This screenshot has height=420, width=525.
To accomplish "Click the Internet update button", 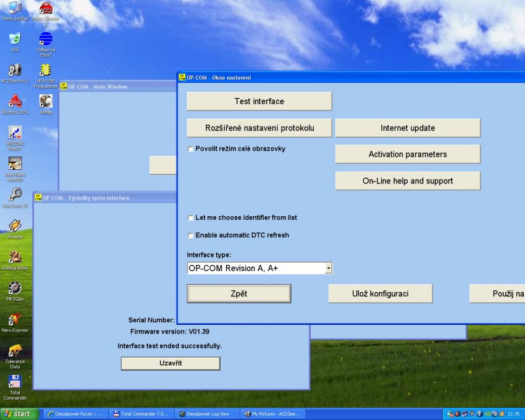I will pos(408,128).
